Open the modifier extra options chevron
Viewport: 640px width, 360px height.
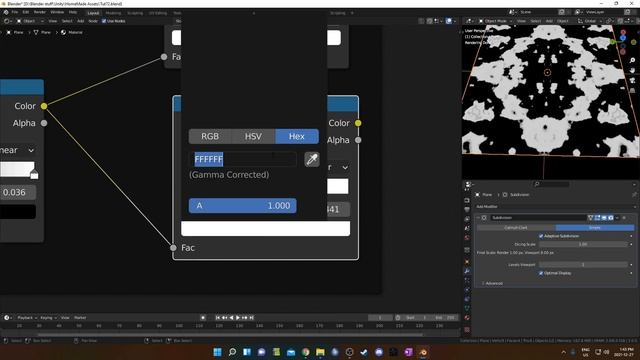(617, 218)
